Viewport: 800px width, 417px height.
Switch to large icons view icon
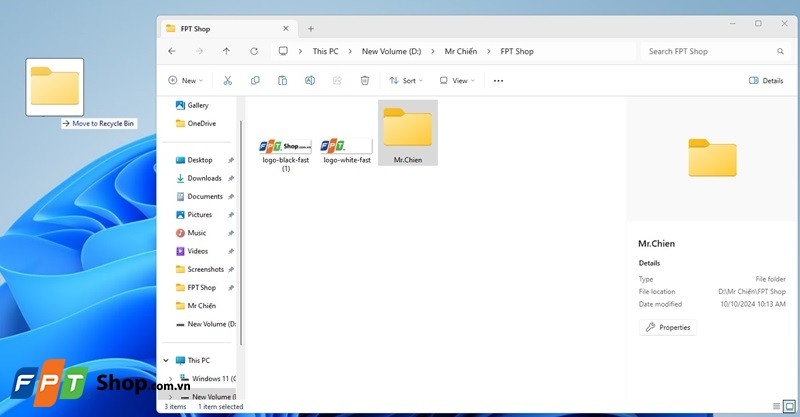click(789, 406)
